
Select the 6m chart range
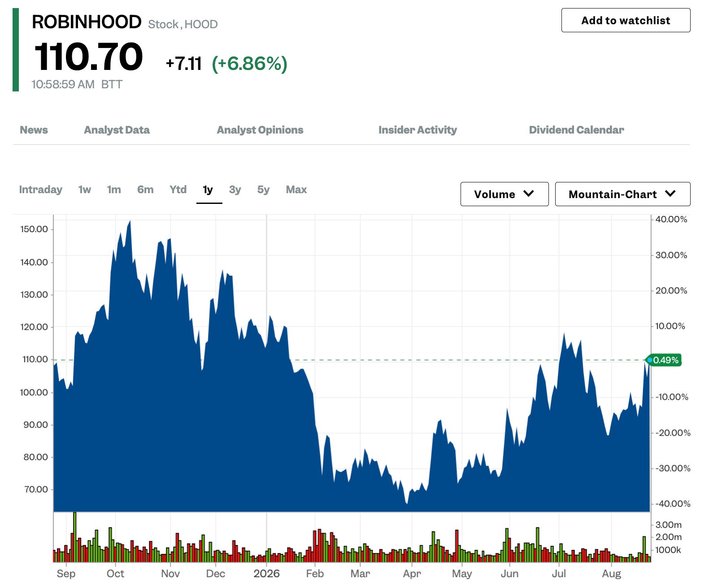(x=145, y=190)
